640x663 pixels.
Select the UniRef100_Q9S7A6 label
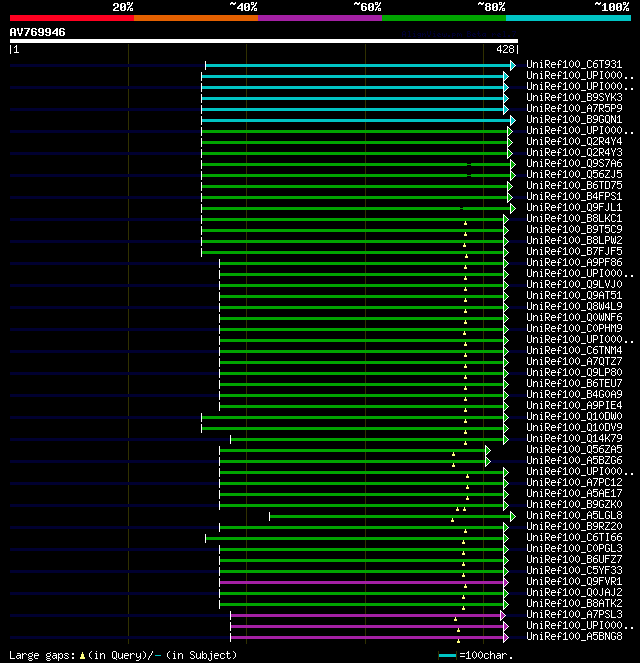point(574,163)
